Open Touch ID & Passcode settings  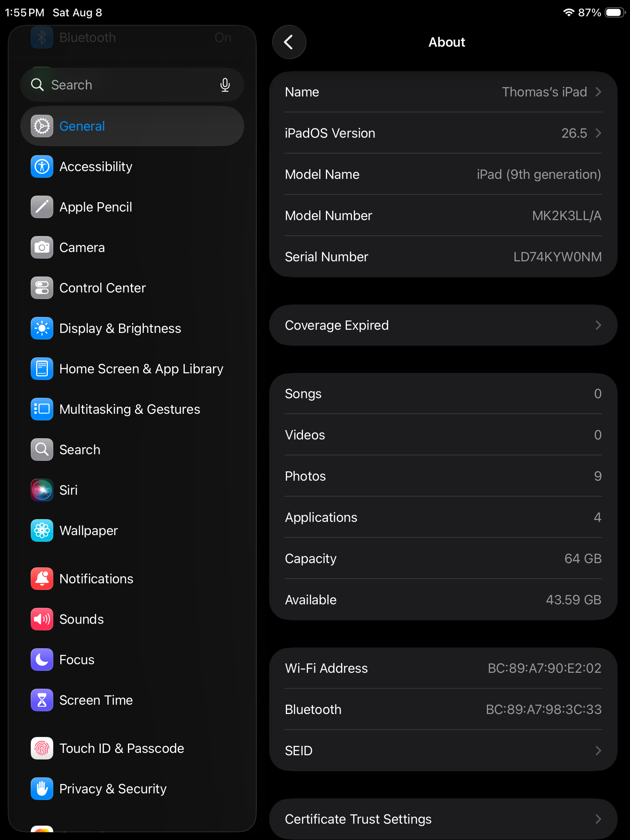pos(132,748)
